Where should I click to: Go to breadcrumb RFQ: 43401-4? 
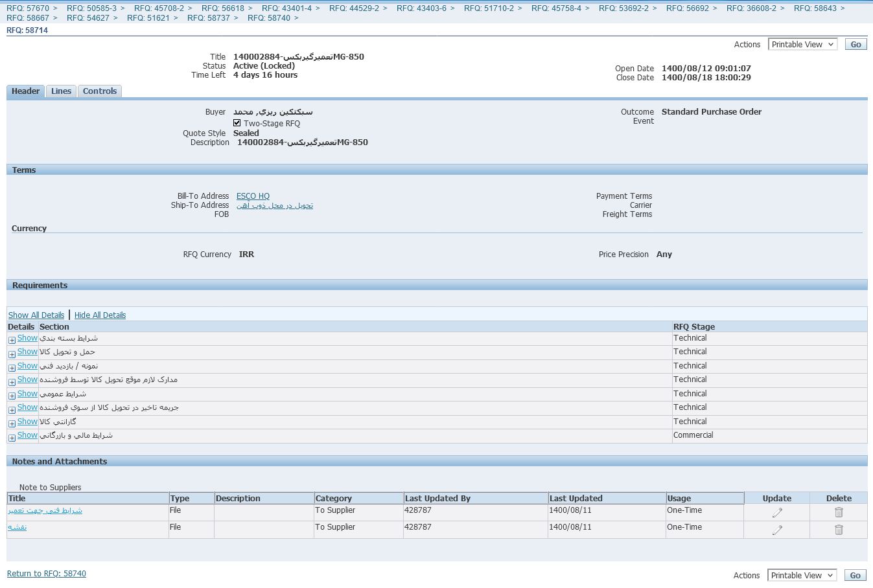[287, 8]
